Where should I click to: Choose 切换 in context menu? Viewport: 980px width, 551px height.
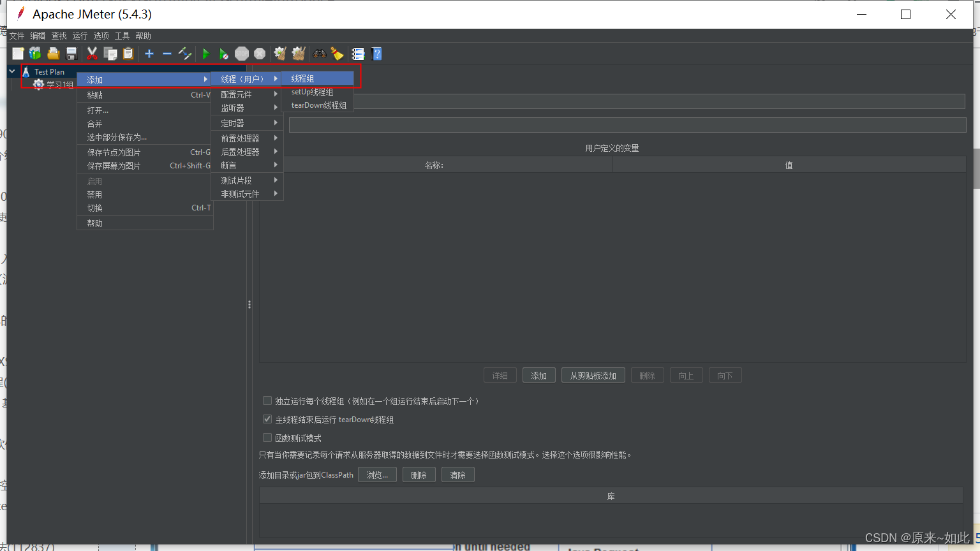(x=145, y=208)
